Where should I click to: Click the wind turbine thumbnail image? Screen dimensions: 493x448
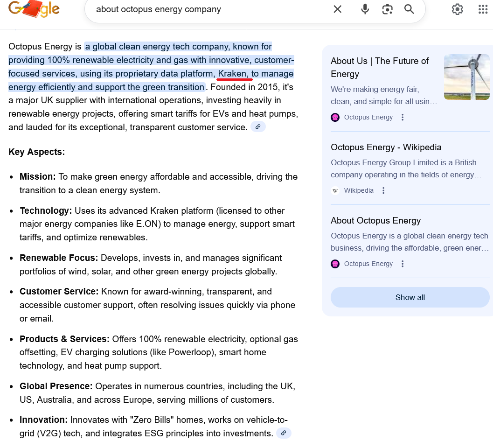point(466,77)
